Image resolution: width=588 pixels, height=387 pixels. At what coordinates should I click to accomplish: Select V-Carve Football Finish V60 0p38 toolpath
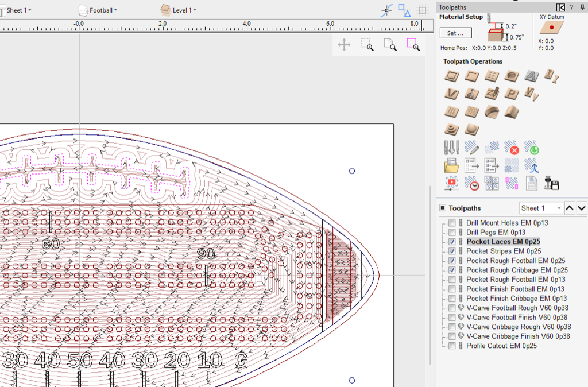[517, 318]
